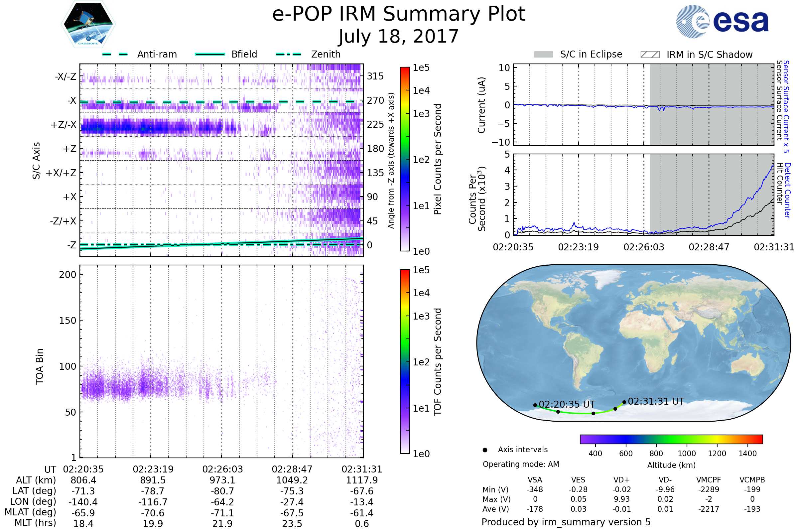Click the Sensor Surface Current x 5 label
The height and width of the screenshot is (532, 798).
click(x=786, y=106)
